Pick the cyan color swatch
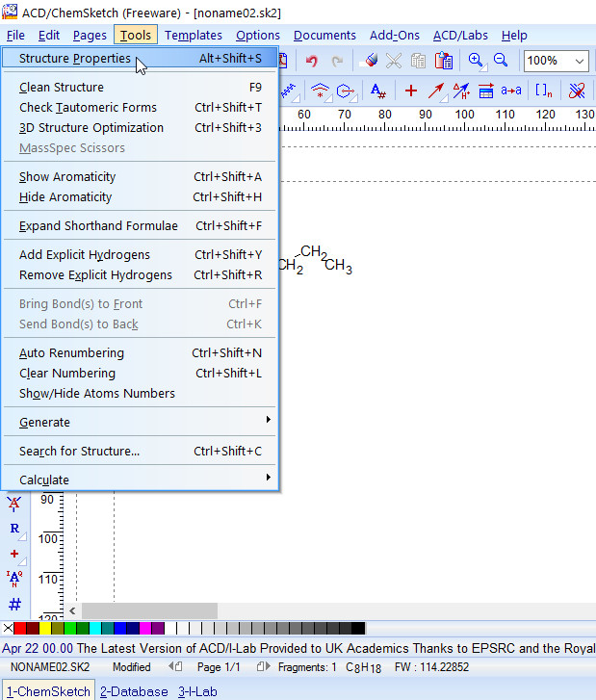596x700 pixels. point(95,628)
